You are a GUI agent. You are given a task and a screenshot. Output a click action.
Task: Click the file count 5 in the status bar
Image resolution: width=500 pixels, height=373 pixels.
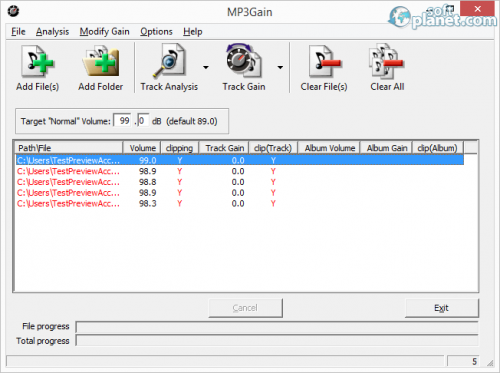coord(474,361)
